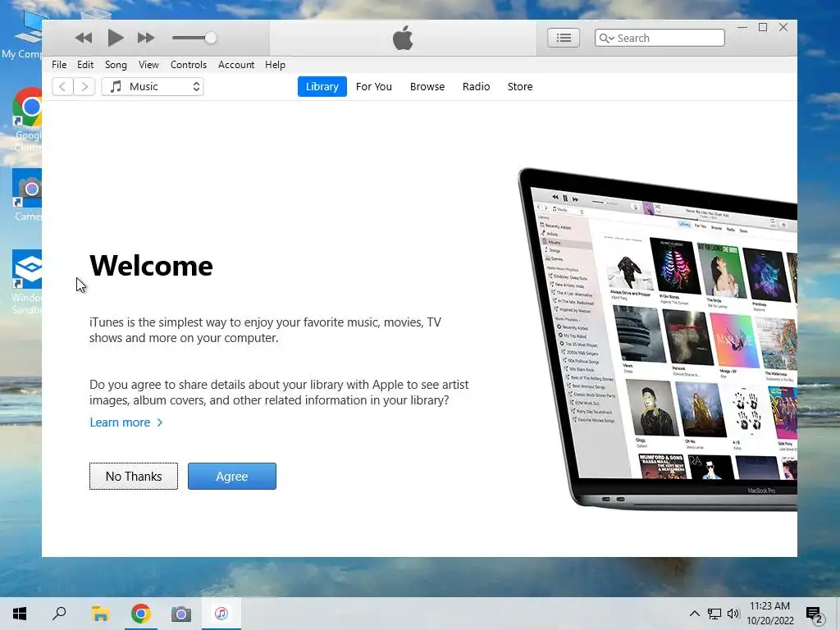
Task: Open the clock showing 11:23 AM
Action: pyautogui.click(x=769, y=614)
